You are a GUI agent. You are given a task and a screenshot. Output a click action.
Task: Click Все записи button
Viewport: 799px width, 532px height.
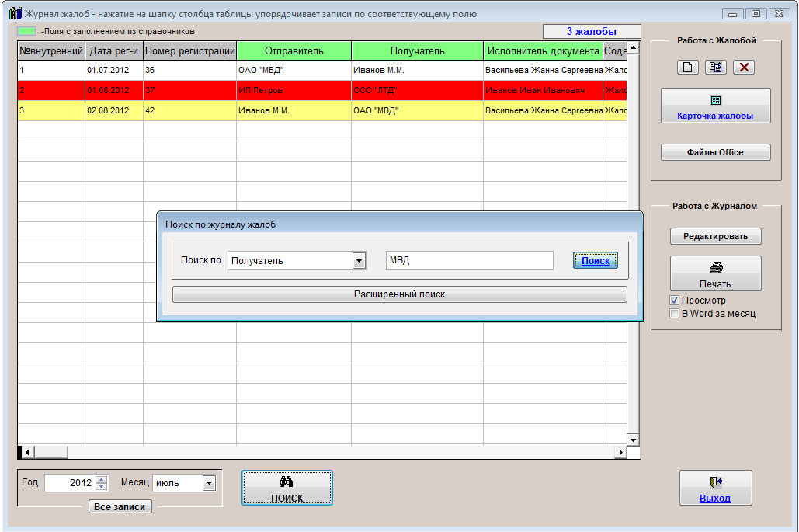[120, 507]
